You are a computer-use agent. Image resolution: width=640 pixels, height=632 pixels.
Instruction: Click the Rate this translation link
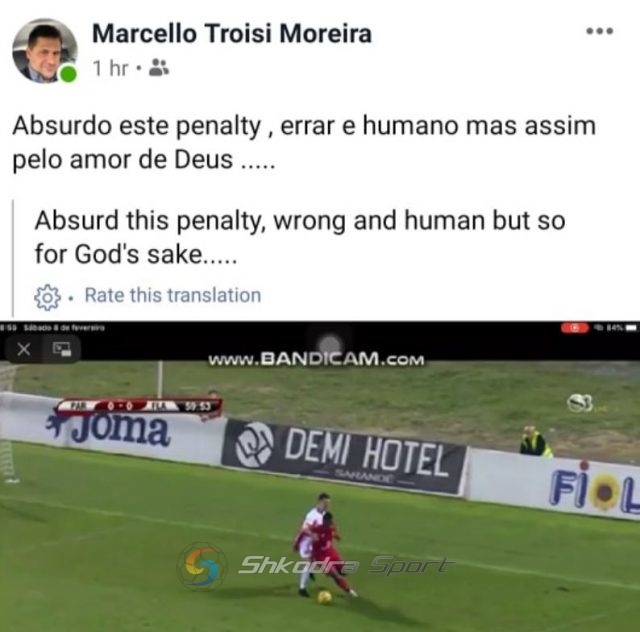(x=173, y=295)
